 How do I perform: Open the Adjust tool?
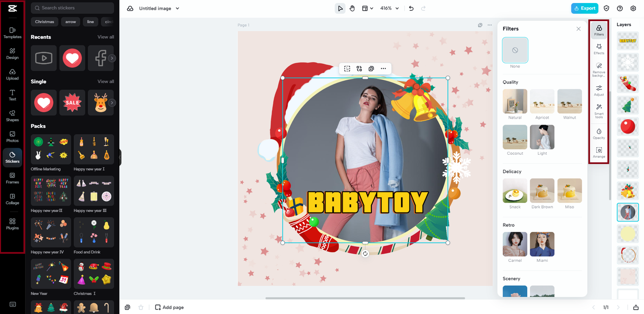point(599,90)
